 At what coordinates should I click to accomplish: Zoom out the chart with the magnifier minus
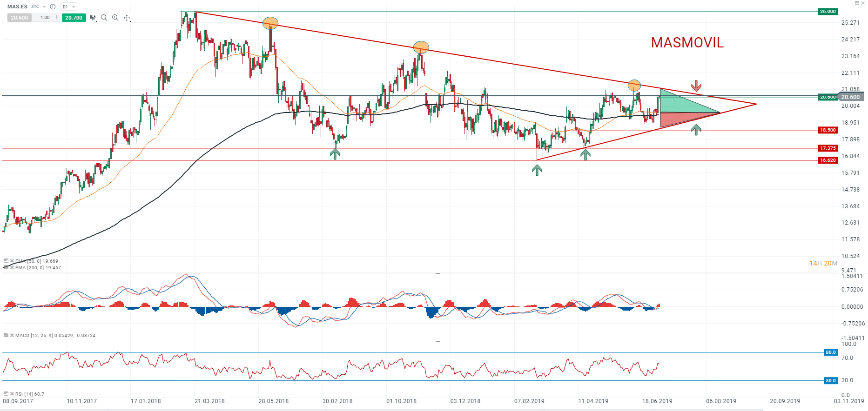point(104,18)
